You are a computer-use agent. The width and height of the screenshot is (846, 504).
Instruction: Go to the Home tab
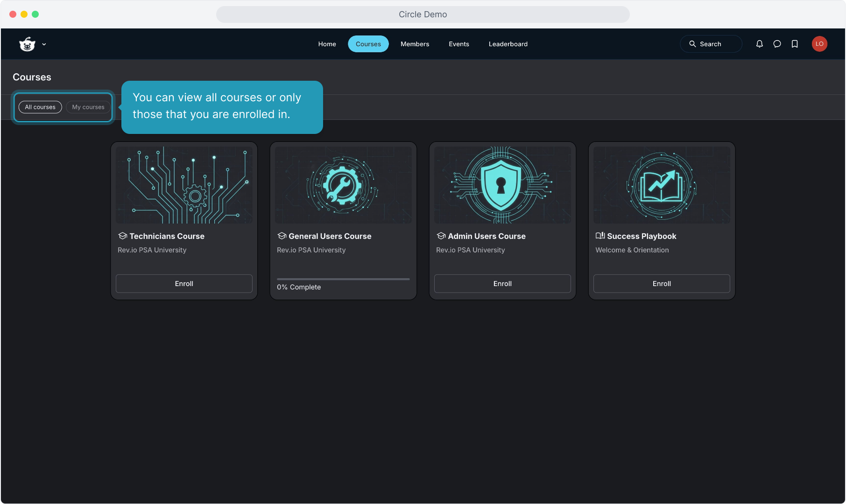[x=327, y=44]
